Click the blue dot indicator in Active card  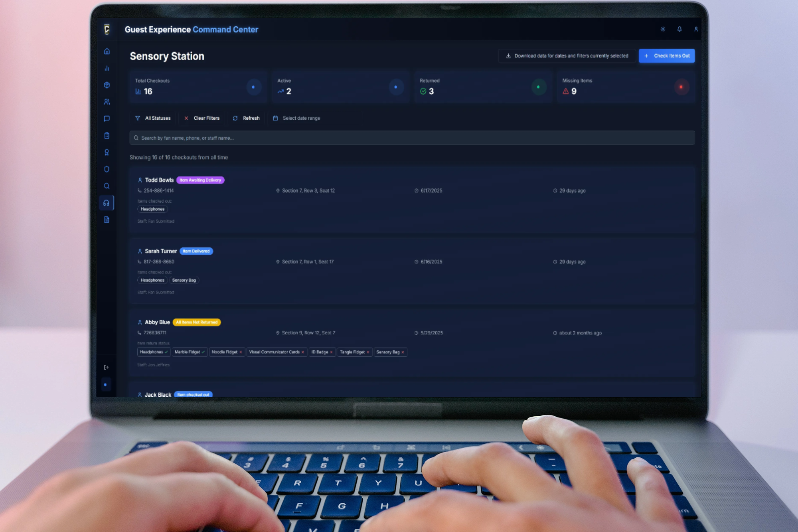tap(396, 87)
